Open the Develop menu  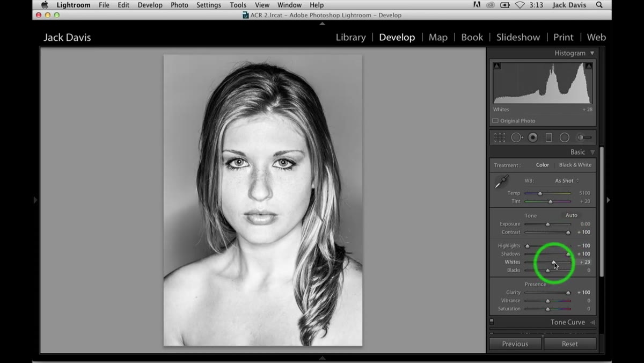[150, 5]
